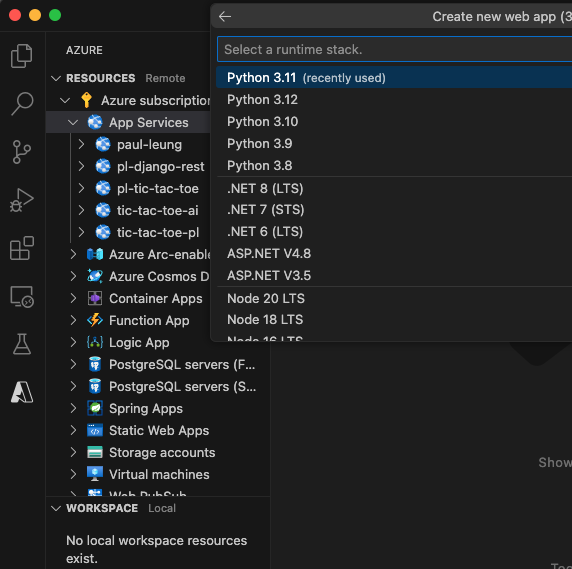The image size is (572, 569).
Task: Click the Function App lightning icon
Action: (95, 320)
